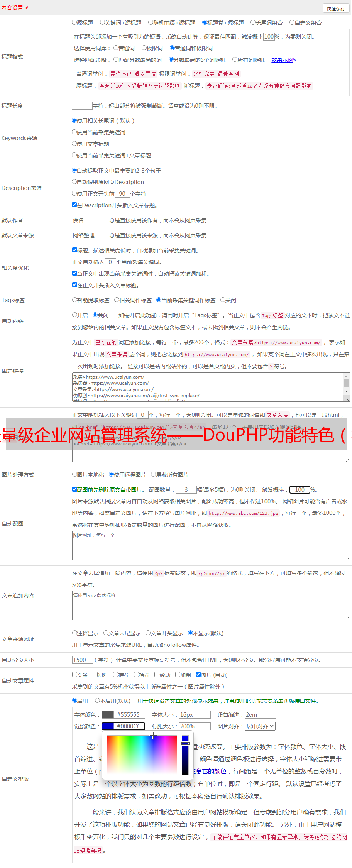Screen dimensions: 352x868
Task: Choose 普通词 word library option
Action: [116, 48]
